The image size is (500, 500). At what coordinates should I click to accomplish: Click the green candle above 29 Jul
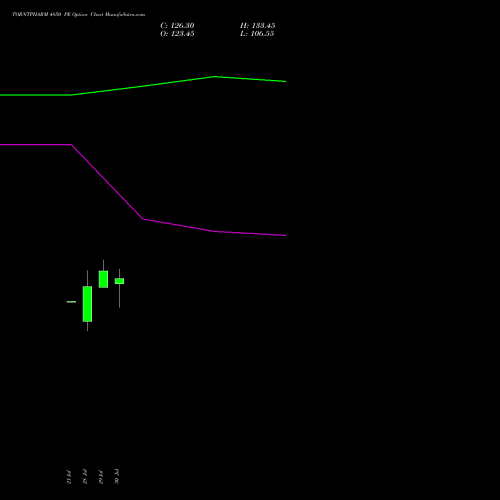point(103,279)
